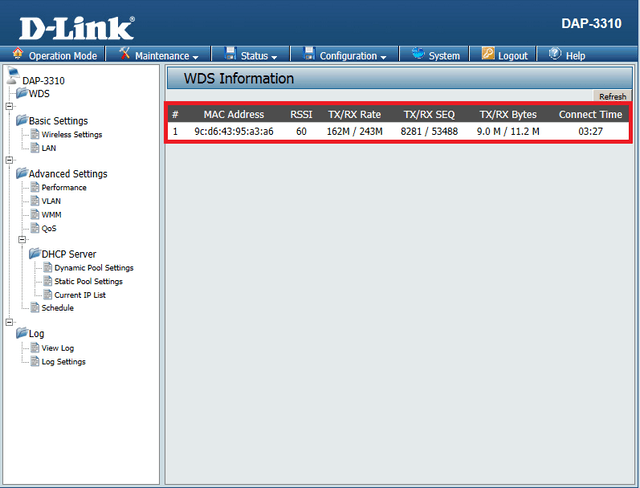The image size is (640, 488).
Task: Open QoS settings in the tree
Action: (x=49, y=228)
